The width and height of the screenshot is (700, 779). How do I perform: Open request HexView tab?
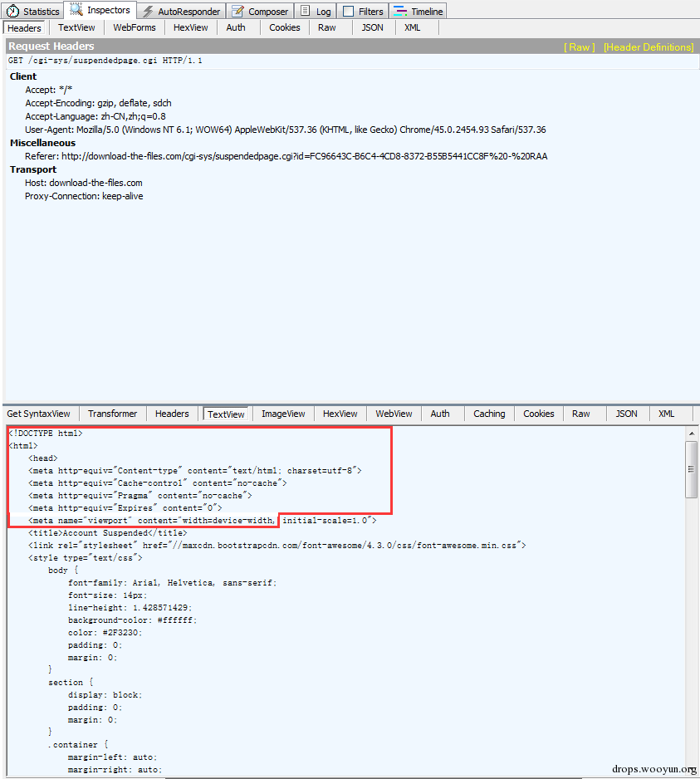click(191, 28)
